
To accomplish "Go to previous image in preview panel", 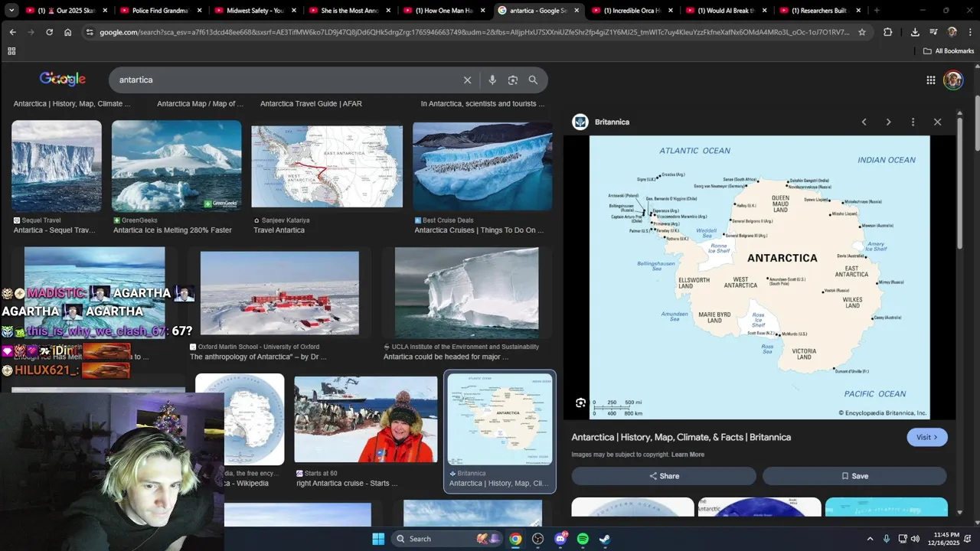I will (x=864, y=122).
